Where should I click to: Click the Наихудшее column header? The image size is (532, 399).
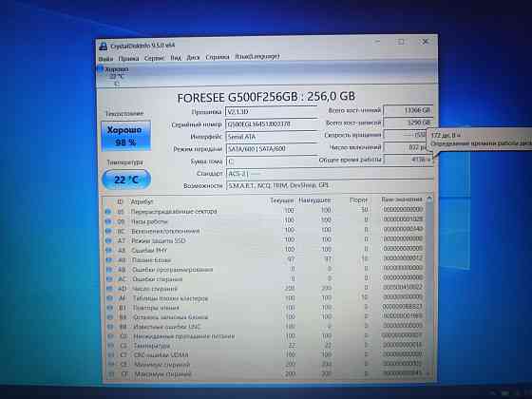tap(314, 200)
